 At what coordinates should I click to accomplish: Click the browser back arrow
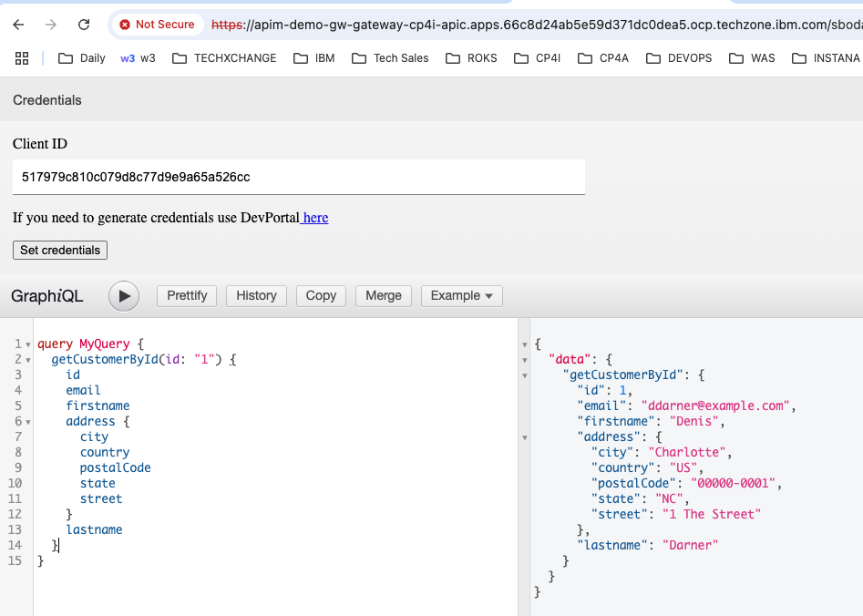[19, 25]
